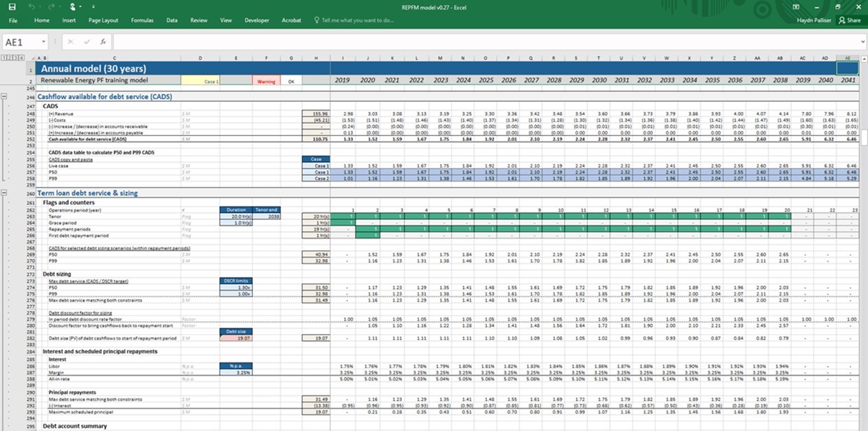Switch to the Developer tab

(257, 21)
